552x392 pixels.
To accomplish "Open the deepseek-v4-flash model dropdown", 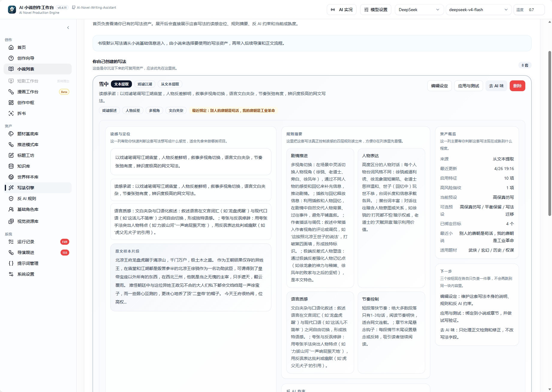I will (478, 10).
